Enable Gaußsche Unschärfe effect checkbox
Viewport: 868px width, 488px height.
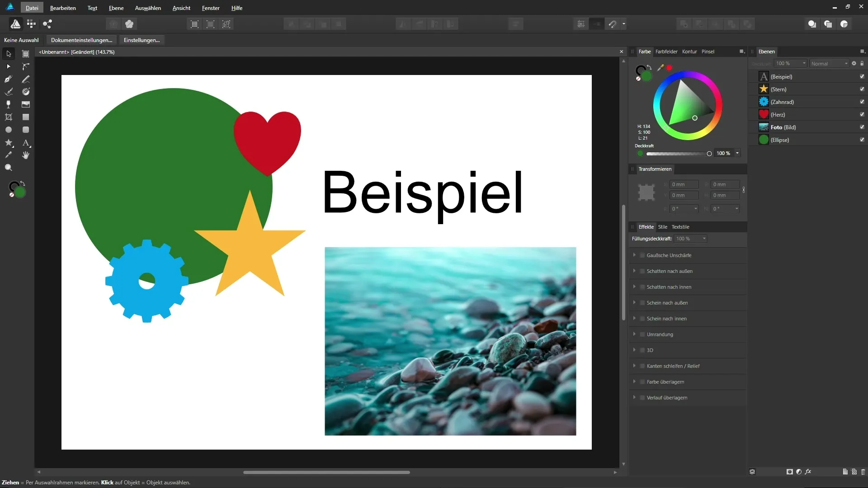click(642, 255)
